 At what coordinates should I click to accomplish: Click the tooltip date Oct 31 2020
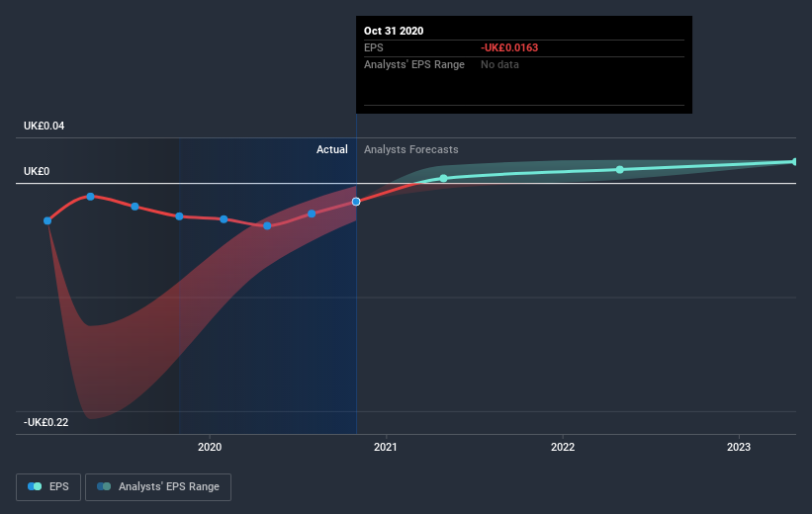coord(394,31)
